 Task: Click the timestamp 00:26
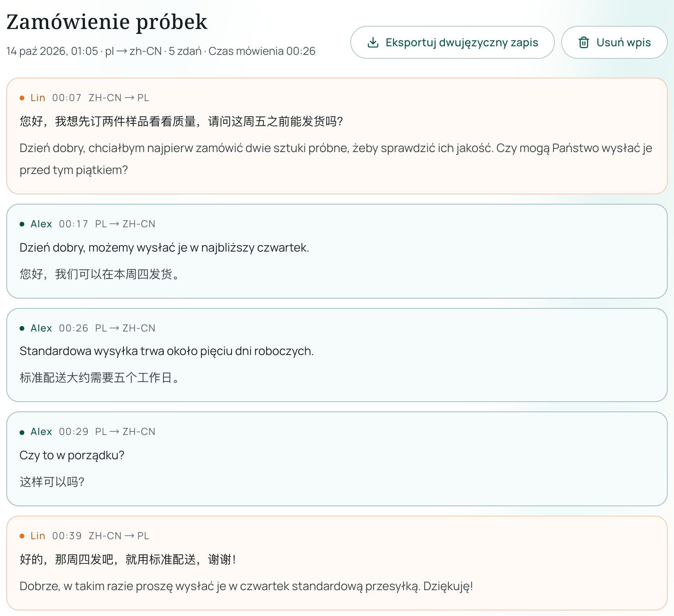point(73,328)
